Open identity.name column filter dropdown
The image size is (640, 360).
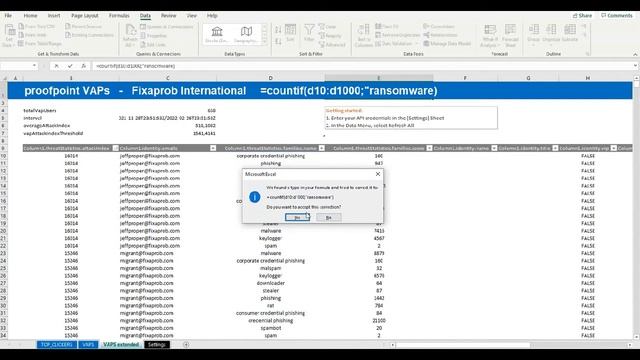(494, 148)
